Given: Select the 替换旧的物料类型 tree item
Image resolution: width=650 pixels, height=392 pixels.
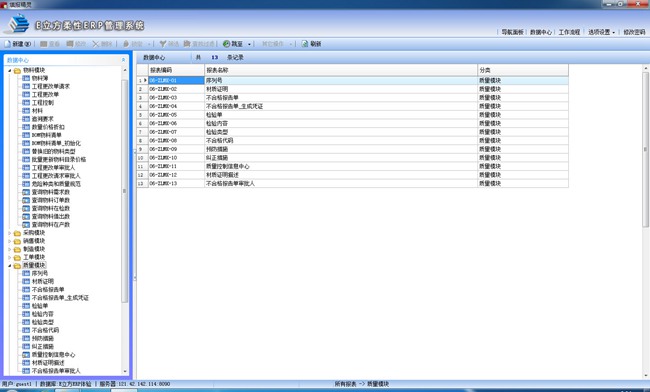Looking at the screenshot, I should click(x=53, y=151).
